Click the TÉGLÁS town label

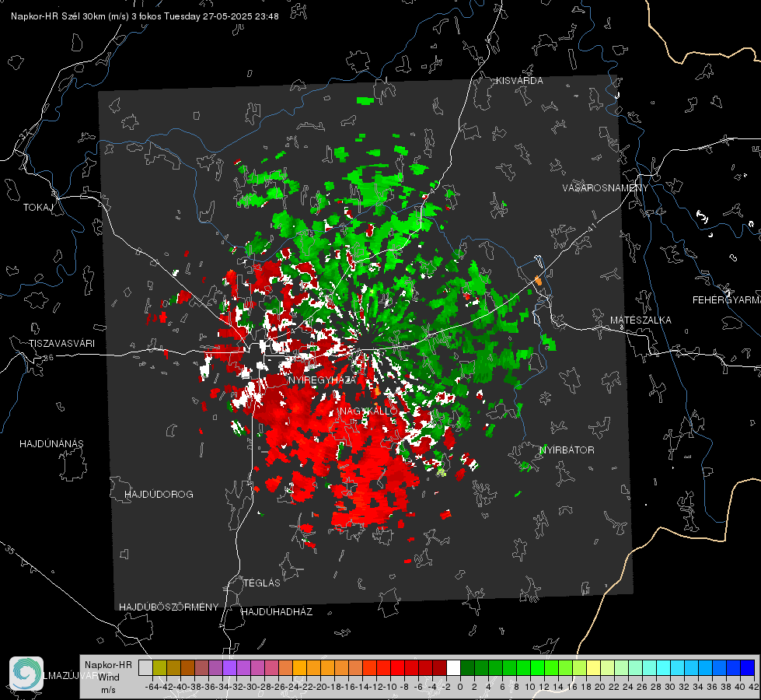(x=262, y=583)
